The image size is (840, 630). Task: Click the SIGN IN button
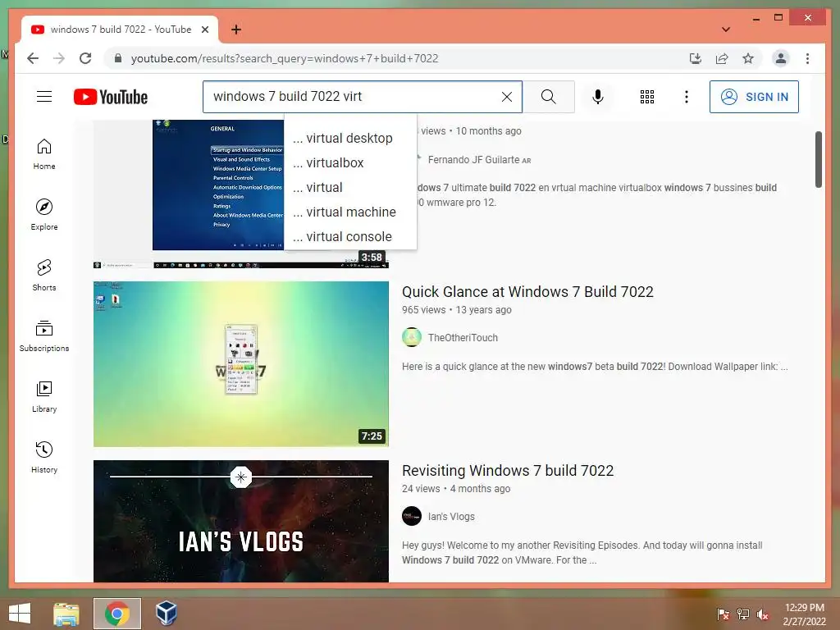[754, 97]
